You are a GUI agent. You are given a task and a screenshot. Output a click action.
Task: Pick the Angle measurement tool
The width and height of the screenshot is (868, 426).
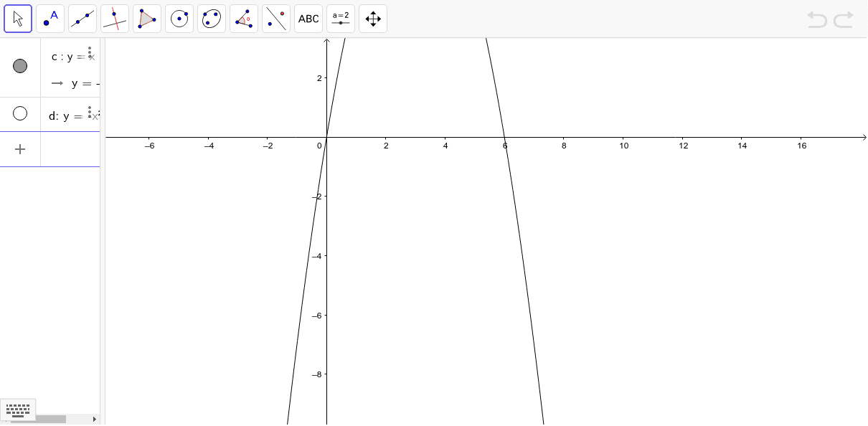(244, 19)
